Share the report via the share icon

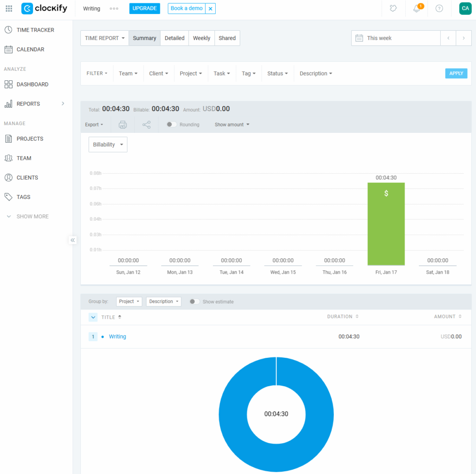[x=146, y=125]
